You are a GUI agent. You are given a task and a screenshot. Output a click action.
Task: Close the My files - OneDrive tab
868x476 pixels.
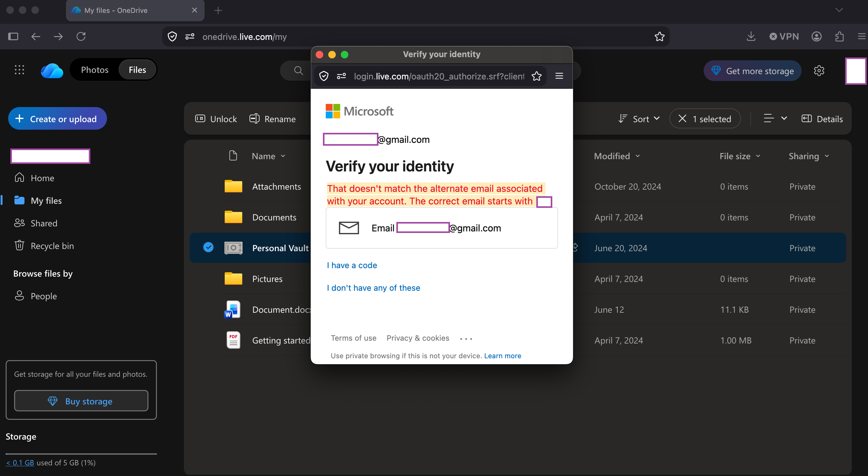[195, 10]
